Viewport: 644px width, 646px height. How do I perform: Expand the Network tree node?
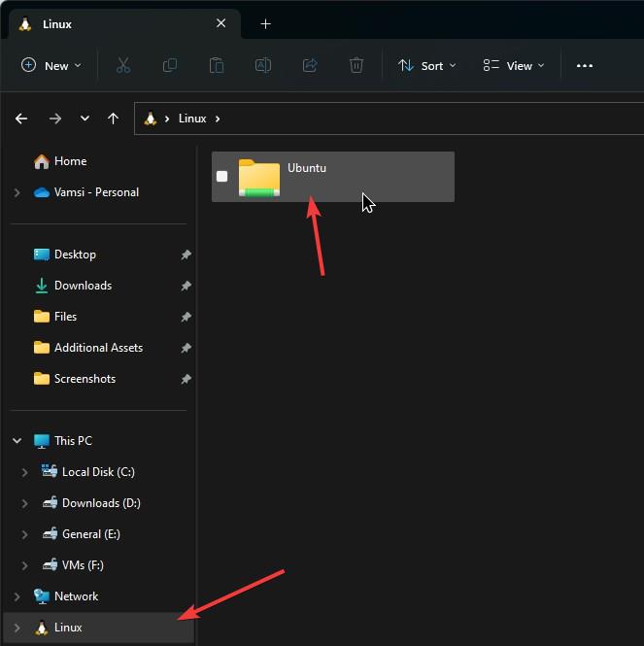pyautogui.click(x=17, y=596)
